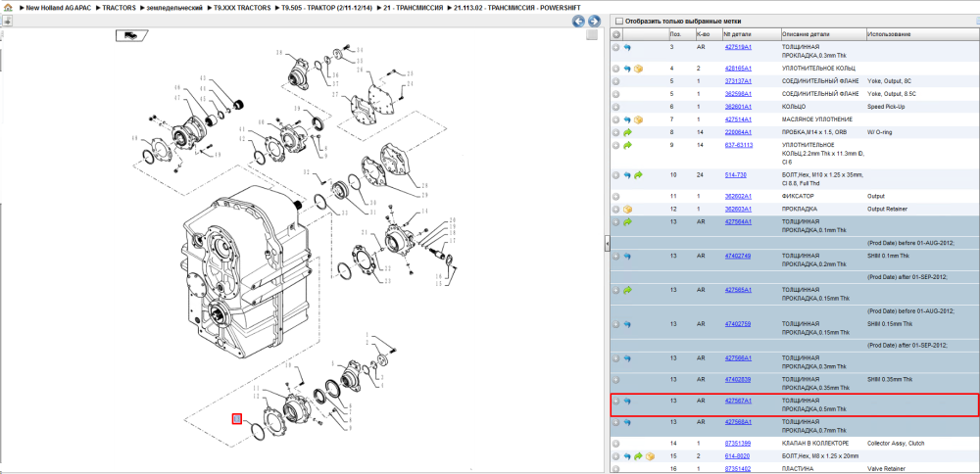The image size is (980, 474).
Task: Add part 362598A1 with its plus icon
Action: tap(616, 94)
